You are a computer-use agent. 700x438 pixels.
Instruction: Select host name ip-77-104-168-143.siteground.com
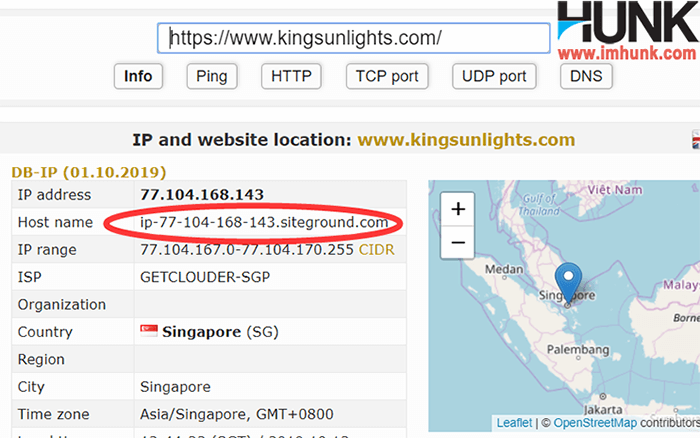264,222
